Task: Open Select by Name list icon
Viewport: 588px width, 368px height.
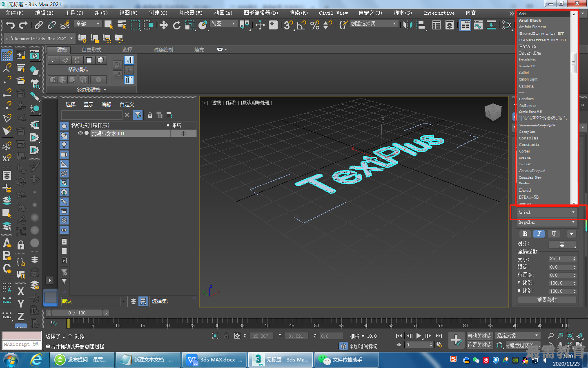Action: (x=122, y=25)
